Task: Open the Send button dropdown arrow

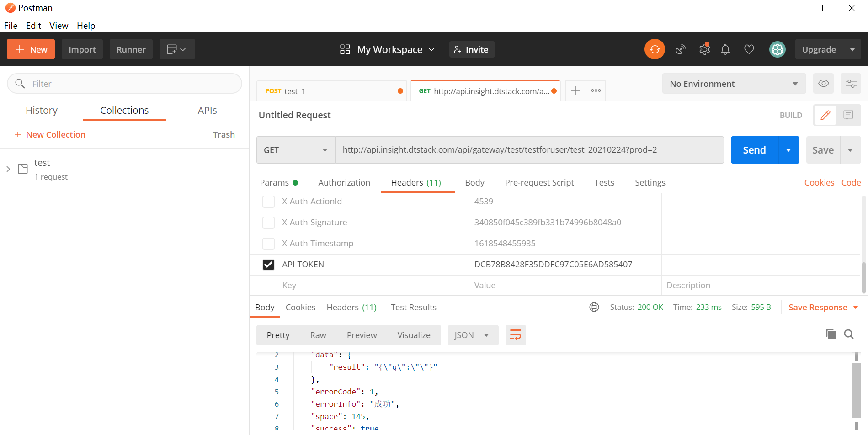Action: click(x=788, y=150)
